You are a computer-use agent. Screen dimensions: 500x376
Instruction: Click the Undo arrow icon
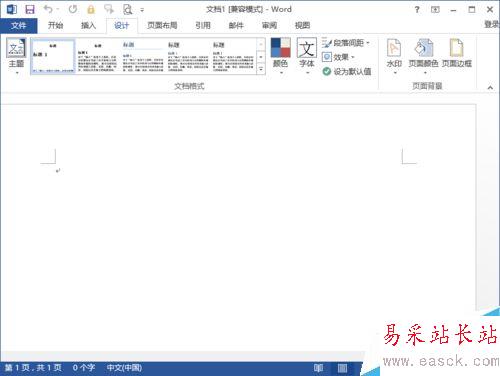[48, 9]
